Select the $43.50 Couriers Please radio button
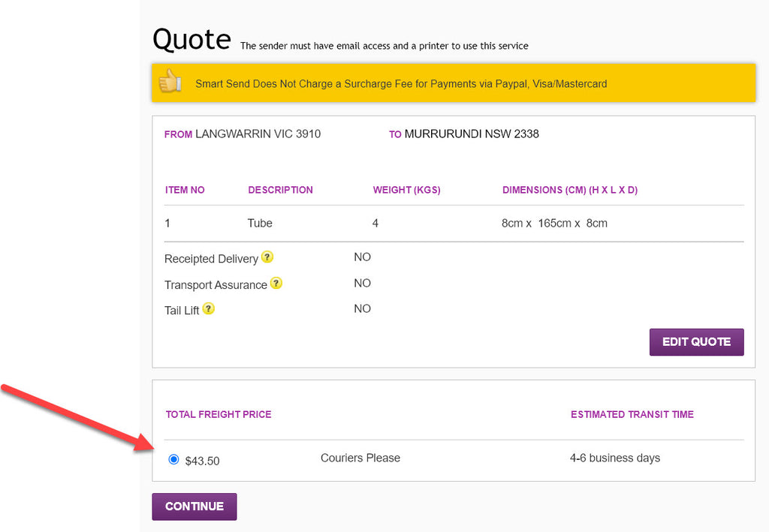The width and height of the screenshot is (769, 532). coord(174,459)
